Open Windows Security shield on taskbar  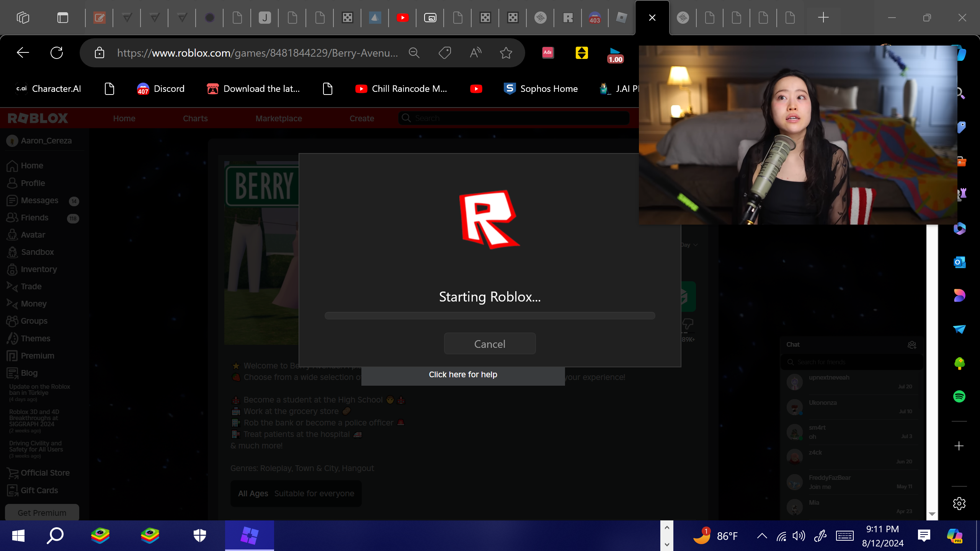point(200,536)
